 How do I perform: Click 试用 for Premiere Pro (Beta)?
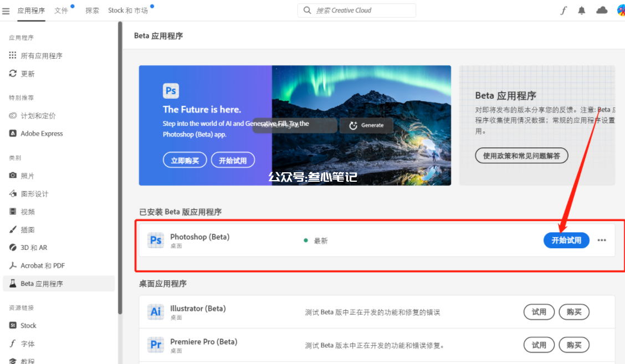click(539, 345)
